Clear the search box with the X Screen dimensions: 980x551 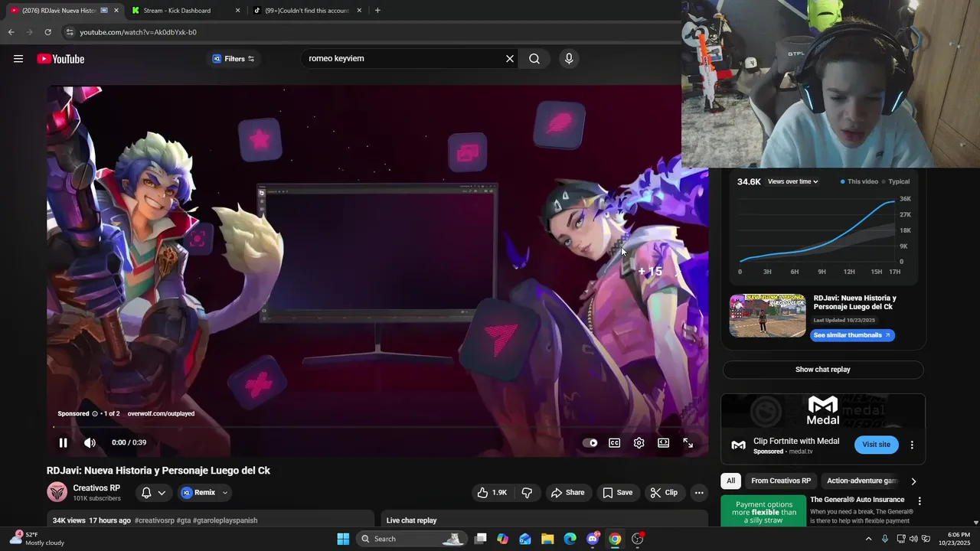pos(510,59)
